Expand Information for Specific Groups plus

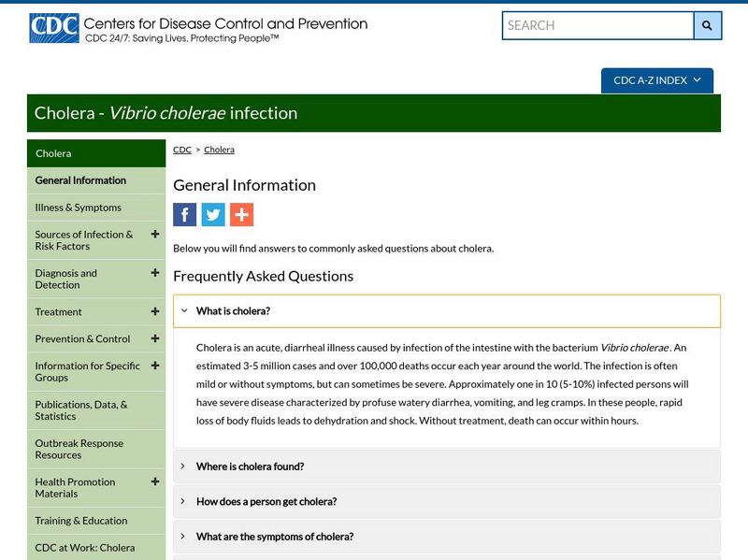[155, 366]
